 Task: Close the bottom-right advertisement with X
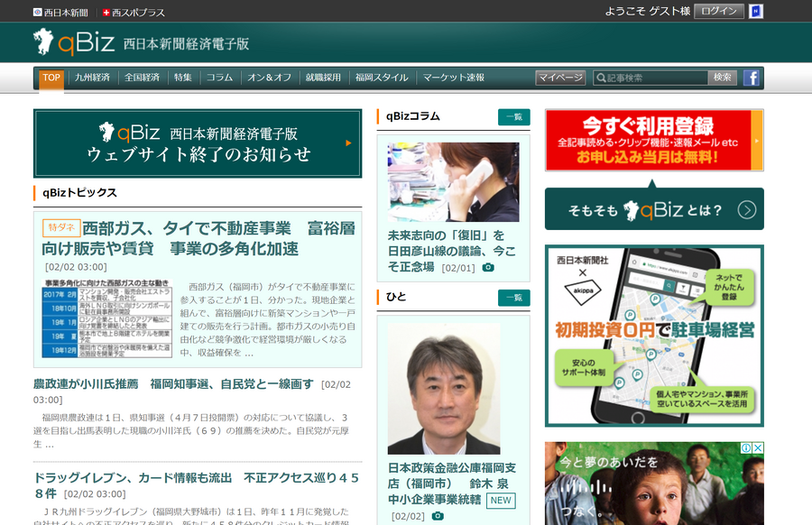tap(758, 447)
